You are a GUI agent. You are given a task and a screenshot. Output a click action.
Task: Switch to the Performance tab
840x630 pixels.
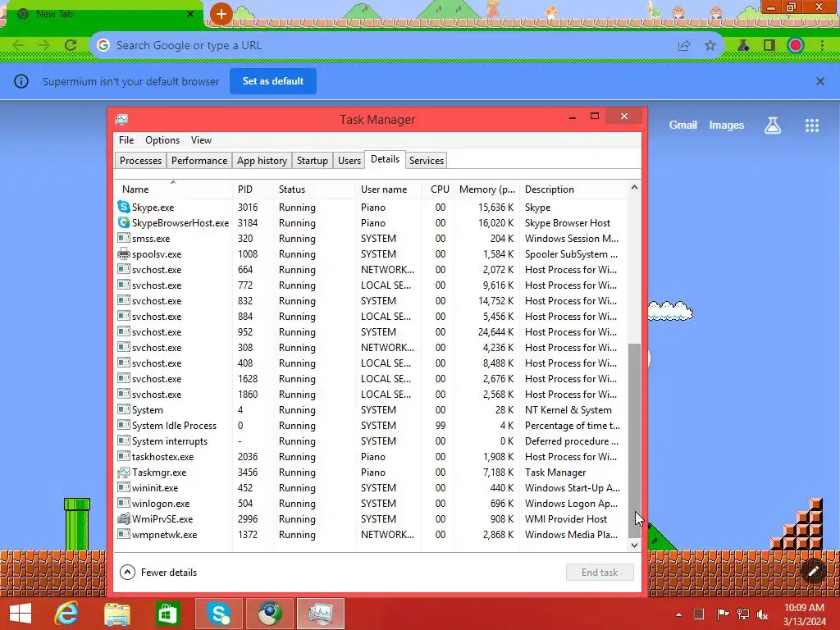click(x=199, y=160)
